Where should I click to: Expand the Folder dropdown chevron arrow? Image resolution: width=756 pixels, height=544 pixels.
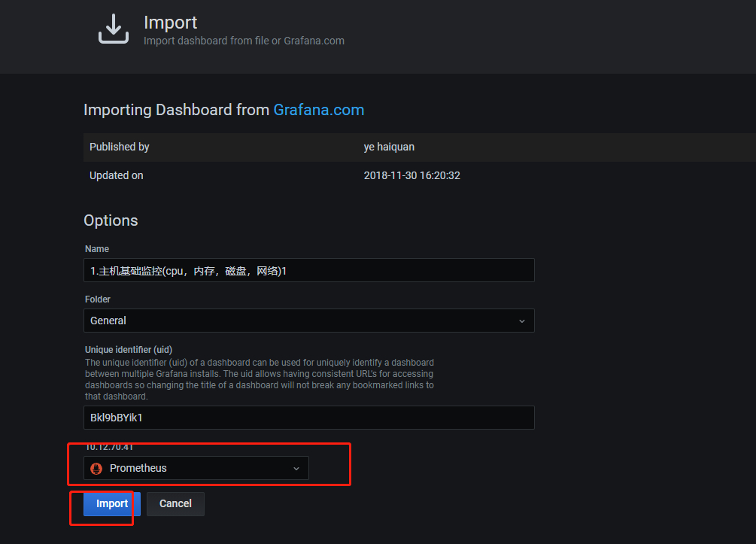pos(522,321)
